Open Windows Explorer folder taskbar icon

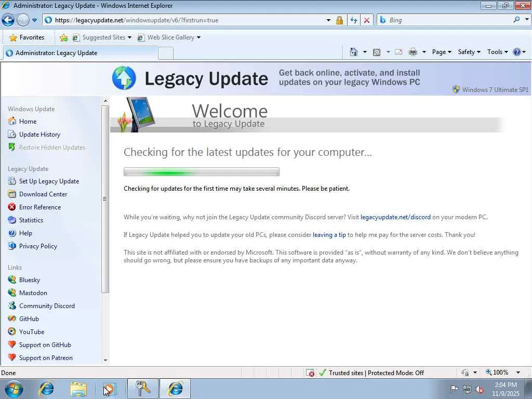click(x=78, y=389)
